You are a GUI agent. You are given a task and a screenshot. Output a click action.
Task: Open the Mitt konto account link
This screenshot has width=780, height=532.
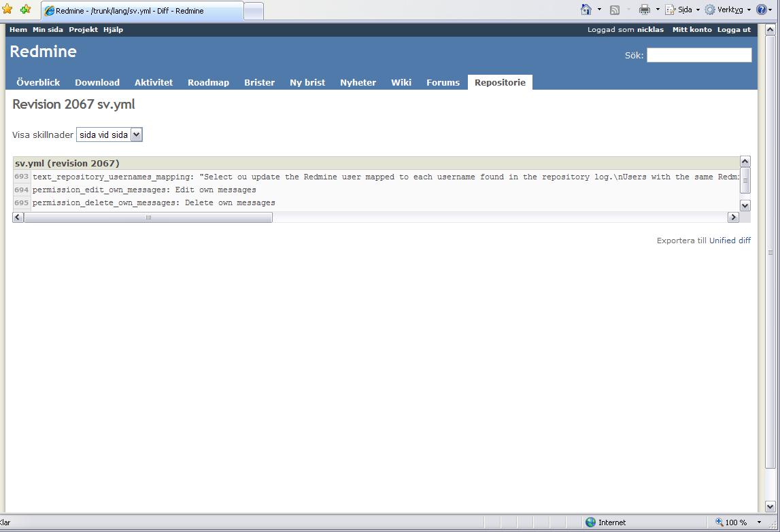[x=692, y=30]
